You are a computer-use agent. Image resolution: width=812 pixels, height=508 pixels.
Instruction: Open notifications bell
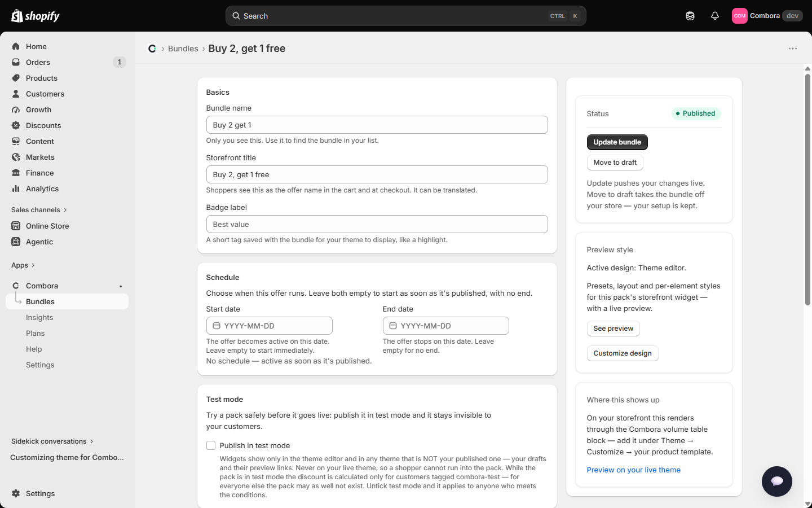click(x=715, y=16)
